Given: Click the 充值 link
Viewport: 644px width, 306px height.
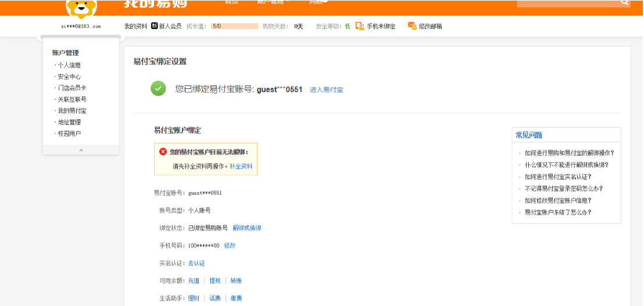Looking at the screenshot, I should point(194,281).
